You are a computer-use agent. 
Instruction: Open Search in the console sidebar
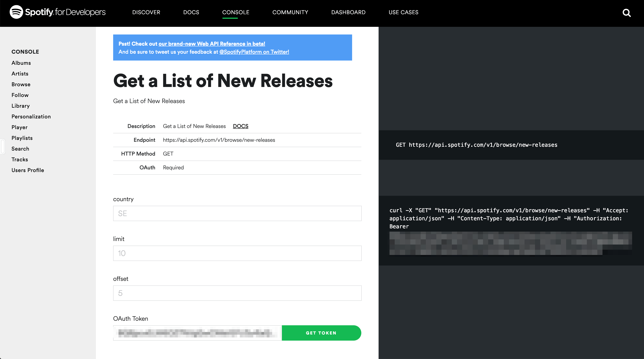coord(20,149)
